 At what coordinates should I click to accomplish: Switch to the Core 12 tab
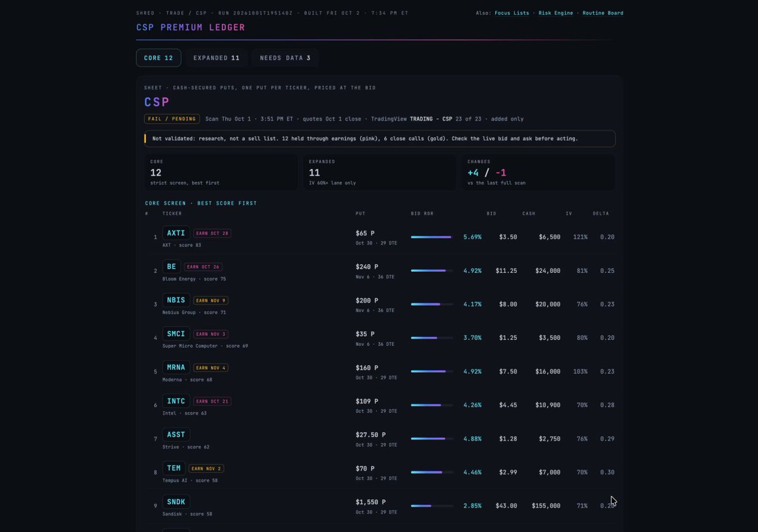(x=159, y=58)
